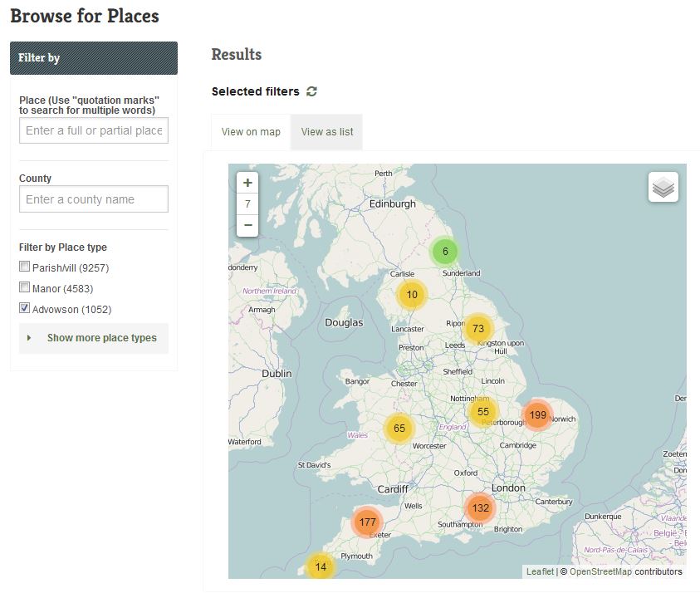Uncheck the Advowson checkbox

click(24, 309)
